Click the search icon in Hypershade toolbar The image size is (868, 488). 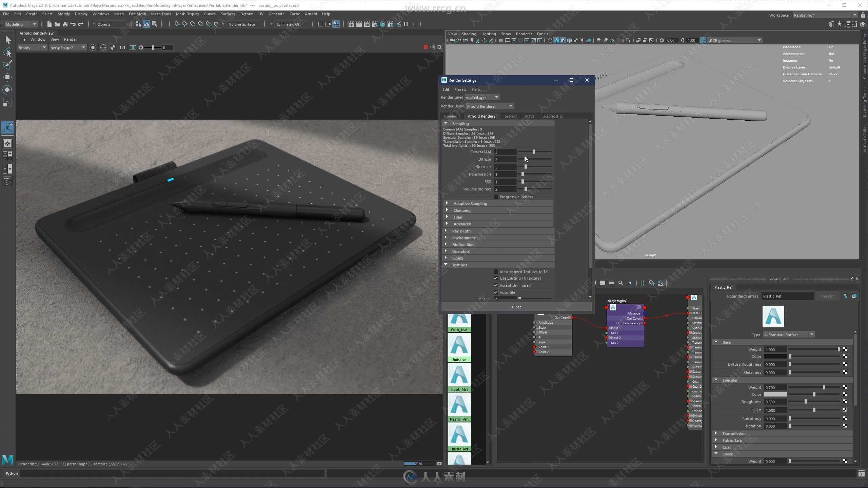pyautogui.click(x=620, y=283)
